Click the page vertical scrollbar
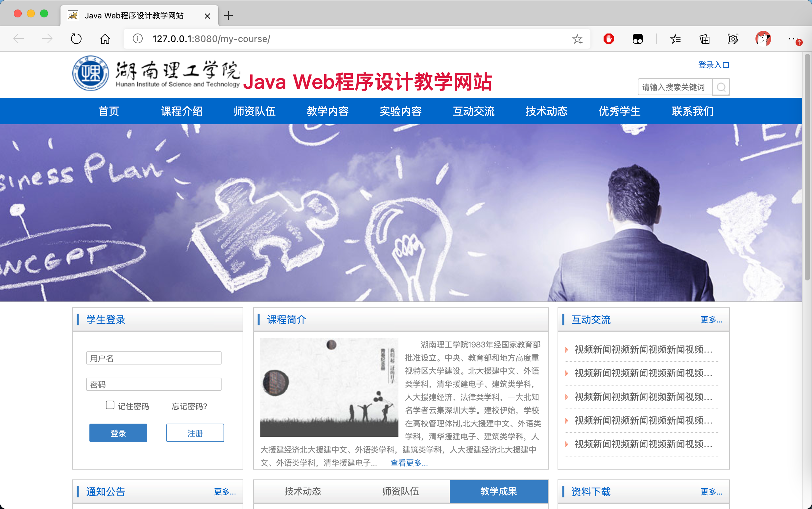 coord(807,168)
